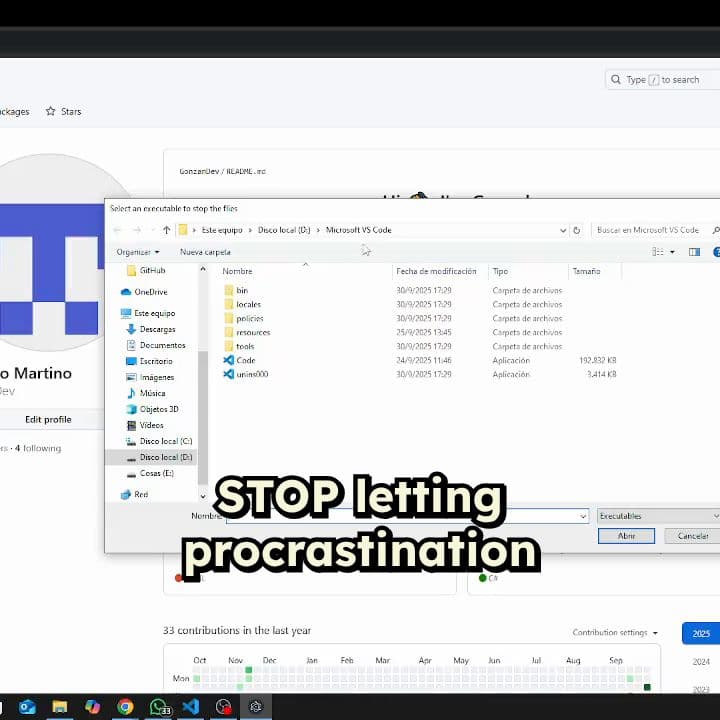Image resolution: width=720 pixels, height=720 pixels.
Task: Expand the Nombre filename combo dropdown
Action: [583, 516]
